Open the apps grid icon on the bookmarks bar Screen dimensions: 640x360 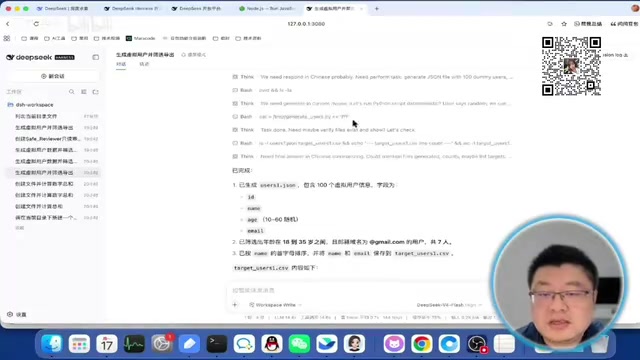pos(7,38)
